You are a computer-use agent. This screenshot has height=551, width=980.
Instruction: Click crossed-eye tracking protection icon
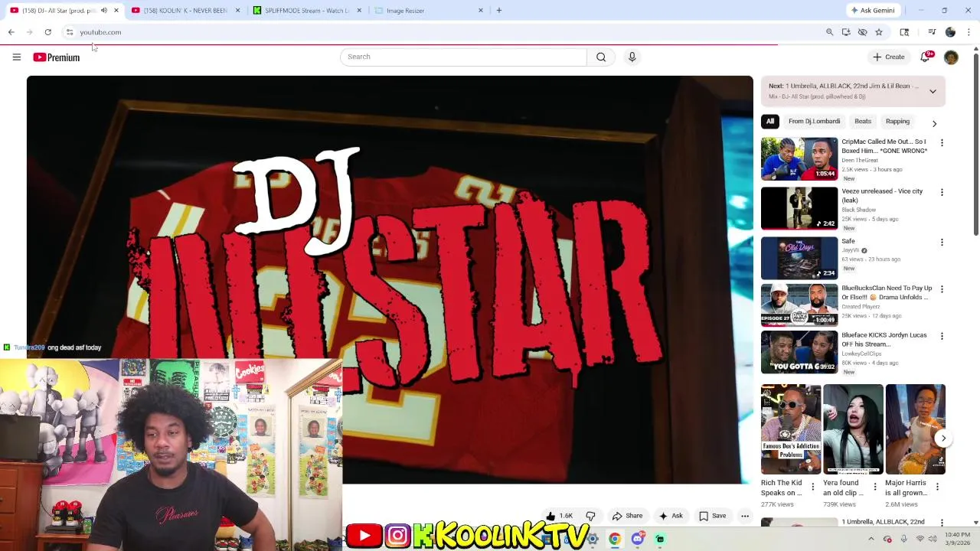[862, 32]
